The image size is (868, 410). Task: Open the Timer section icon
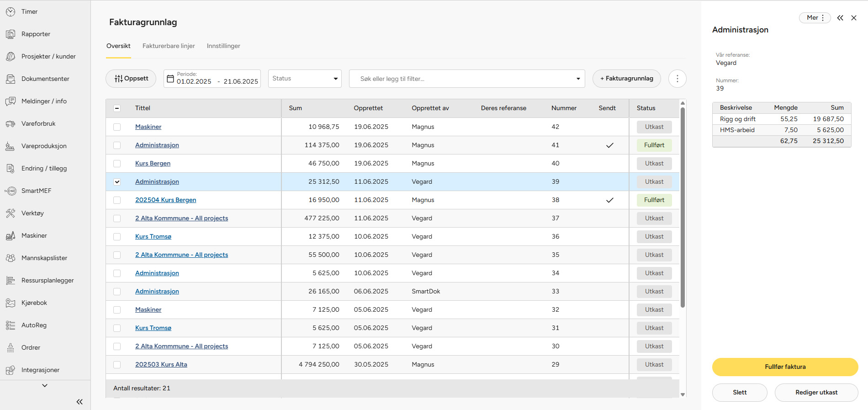pos(11,11)
